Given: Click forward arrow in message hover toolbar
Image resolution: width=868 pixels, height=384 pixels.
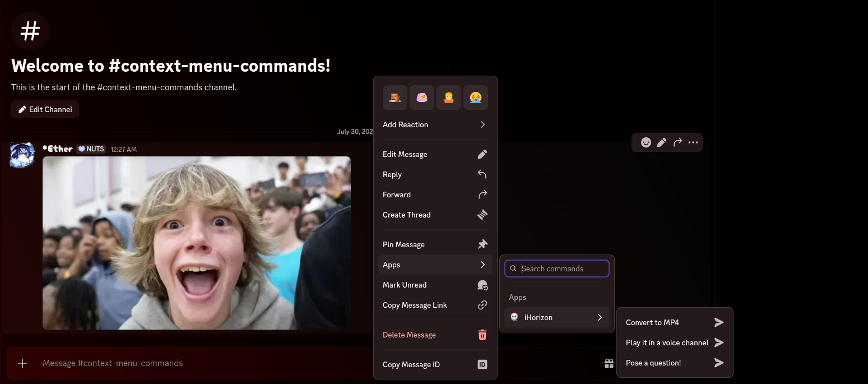Looking at the screenshot, I should point(677,142).
